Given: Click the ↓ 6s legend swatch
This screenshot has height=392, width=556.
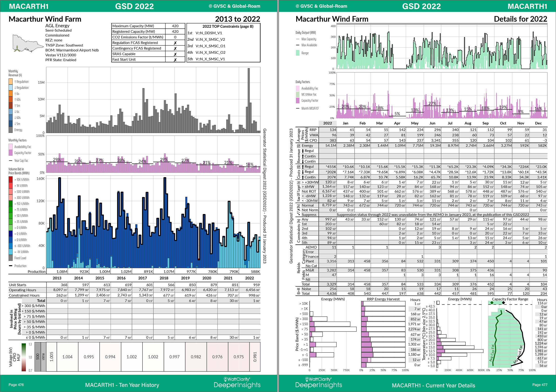Looking at the screenshot, I should [10, 111].
